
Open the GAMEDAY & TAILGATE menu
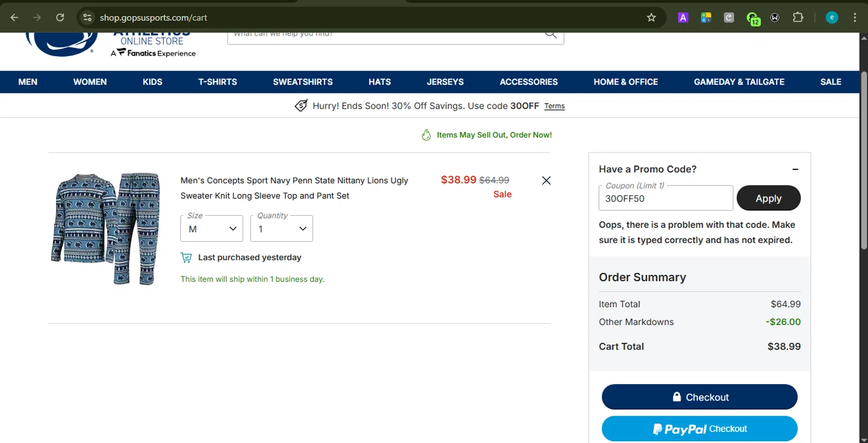[x=739, y=82]
